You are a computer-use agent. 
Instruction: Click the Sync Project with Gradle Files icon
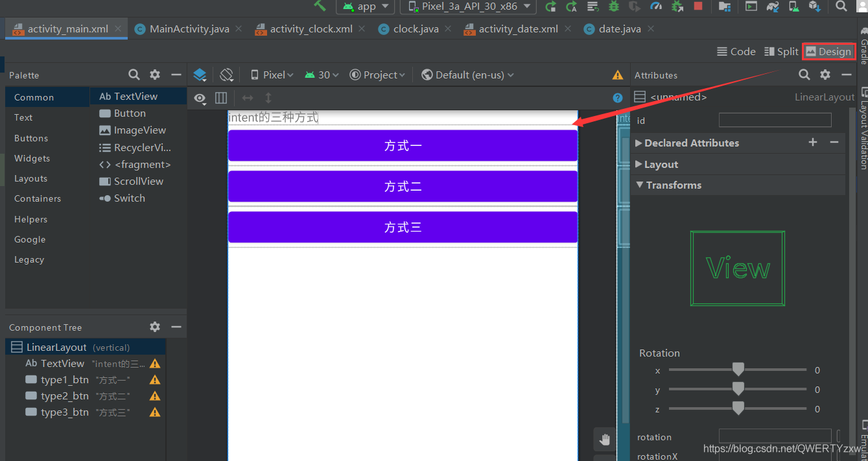coord(773,6)
